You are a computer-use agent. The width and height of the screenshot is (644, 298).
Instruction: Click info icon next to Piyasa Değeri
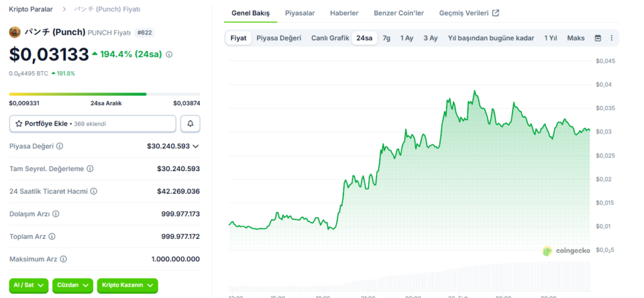point(60,146)
